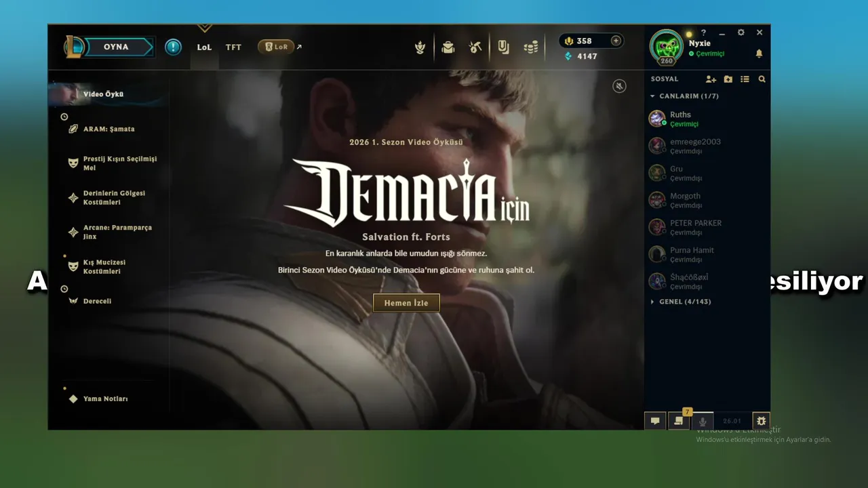Click the bug report icon
This screenshot has width=868, height=488.
coord(761,421)
